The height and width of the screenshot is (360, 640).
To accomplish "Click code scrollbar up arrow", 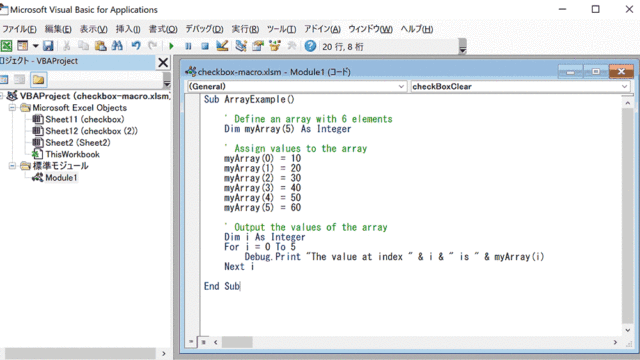I will click(628, 103).
